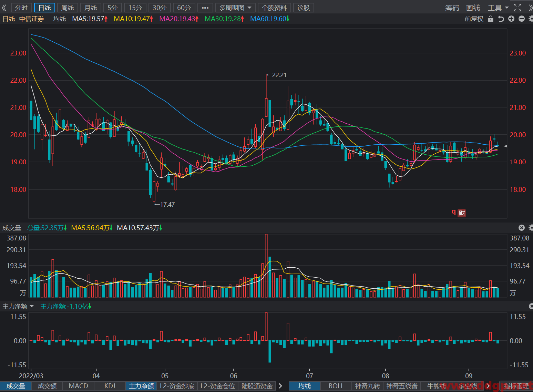Zoom in chart using plus icon
The height and width of the screenshot is (392, 533).
(x=511, y=19)
